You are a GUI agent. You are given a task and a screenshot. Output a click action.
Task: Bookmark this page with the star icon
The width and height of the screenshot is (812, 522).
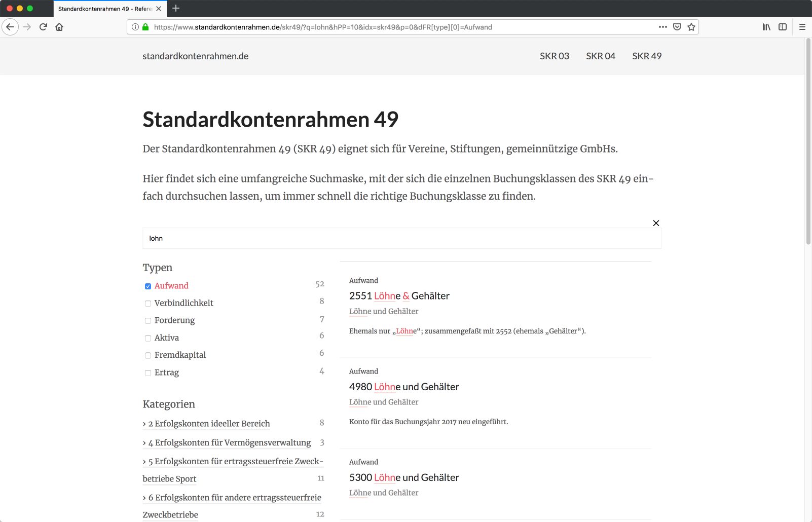691,27
